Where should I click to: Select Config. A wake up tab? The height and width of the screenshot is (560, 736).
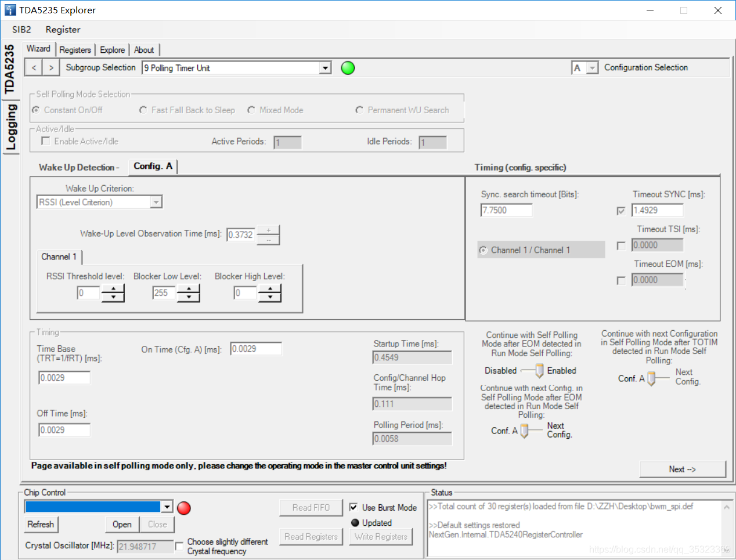(x=153, y=166)
